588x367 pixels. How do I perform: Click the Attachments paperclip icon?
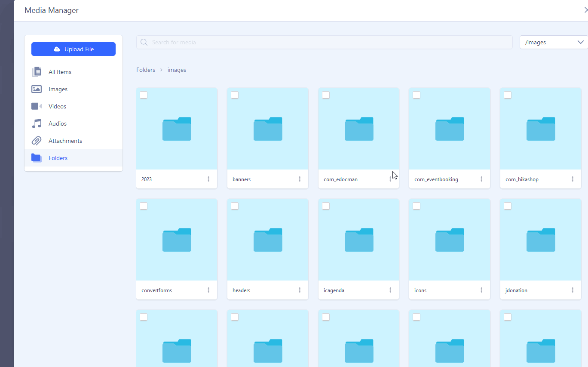[37, 141]
